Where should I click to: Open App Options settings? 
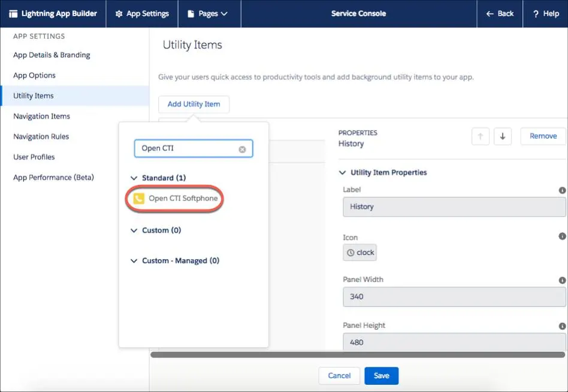pos(34,75)
